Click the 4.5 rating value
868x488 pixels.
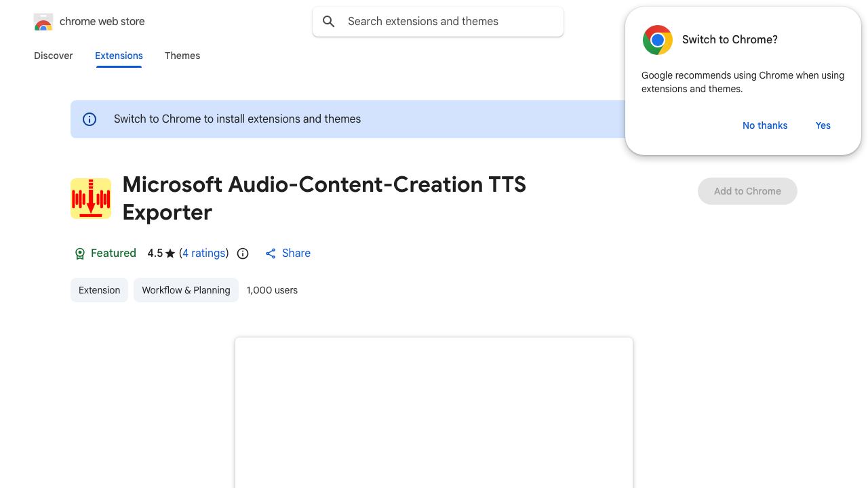pyautogui.click(x=155, y=253)
